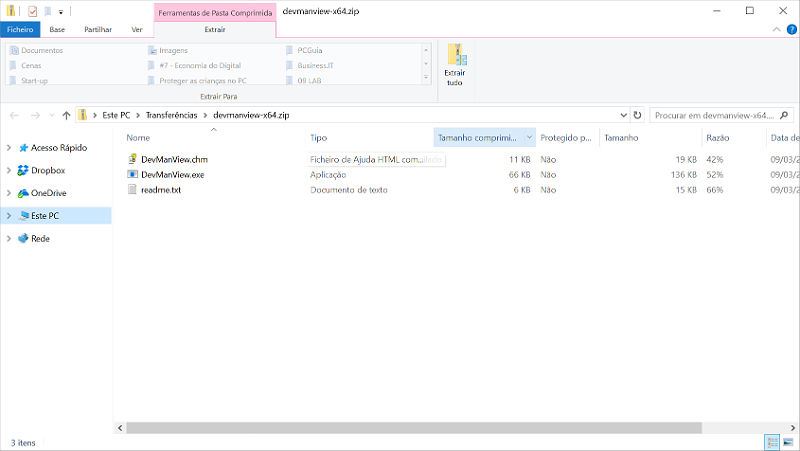800x451 pixels.
Task: Choose Start-up as extraction destination
Action: pyautogui.click(x=29, y=81)
